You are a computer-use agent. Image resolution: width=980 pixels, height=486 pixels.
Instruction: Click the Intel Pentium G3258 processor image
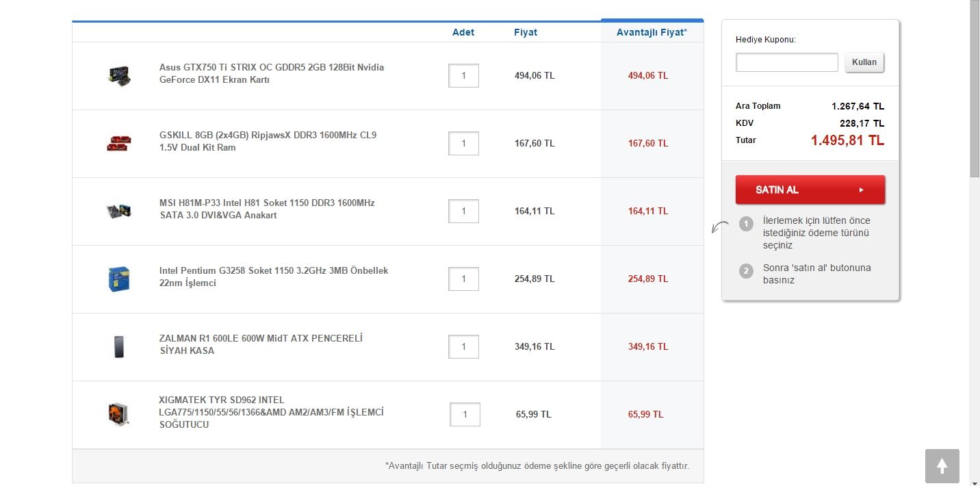(x=119, y=279)
